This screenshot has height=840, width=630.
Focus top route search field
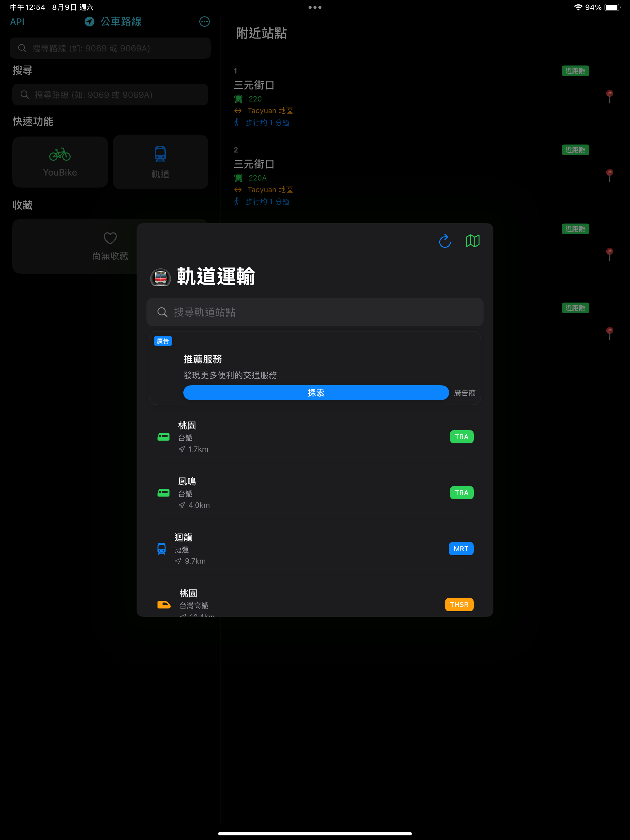(x=110, y=48)
